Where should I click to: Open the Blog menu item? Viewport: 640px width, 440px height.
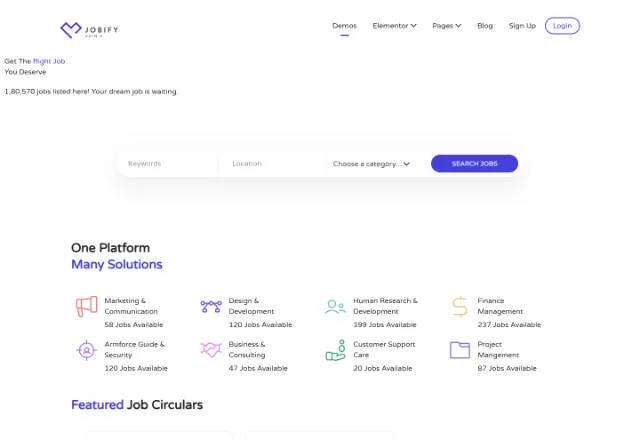485,26
